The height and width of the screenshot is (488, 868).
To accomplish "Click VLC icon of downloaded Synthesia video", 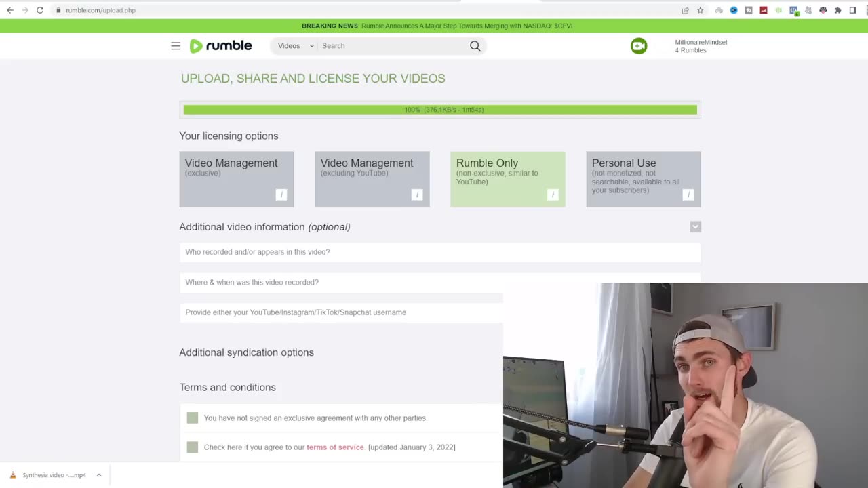I will [x=12, y=475].
